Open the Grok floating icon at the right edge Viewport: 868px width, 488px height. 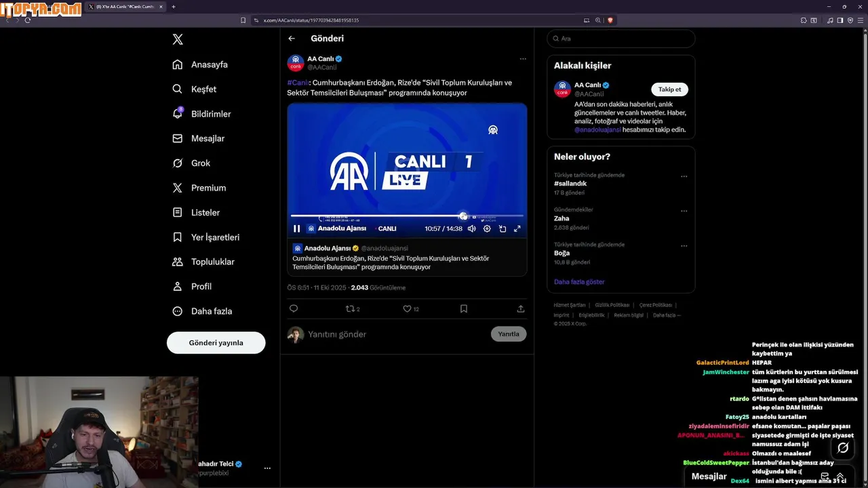pyautogui.click(x=843, y=447)
